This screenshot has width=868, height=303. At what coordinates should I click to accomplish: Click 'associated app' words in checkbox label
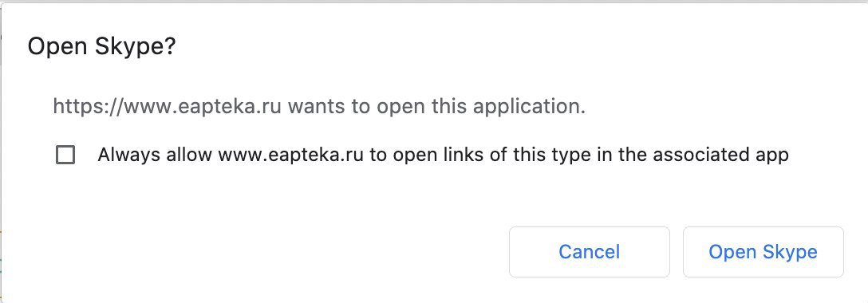pyautogui.click(x=720, y=155)
